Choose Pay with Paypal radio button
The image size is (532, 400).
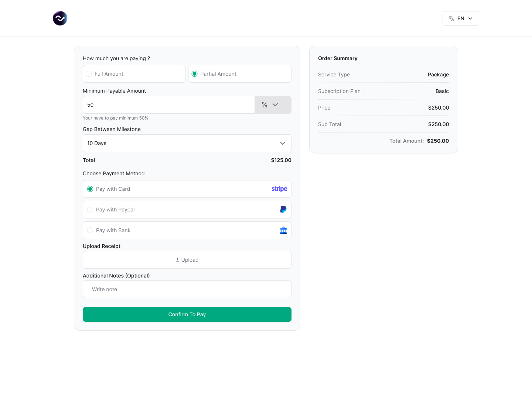[90, 210]
